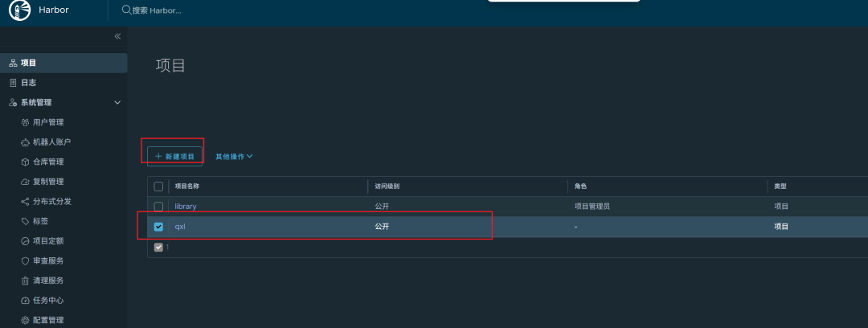Collapse sidebar with double-chevron icon

pos(117,36)
